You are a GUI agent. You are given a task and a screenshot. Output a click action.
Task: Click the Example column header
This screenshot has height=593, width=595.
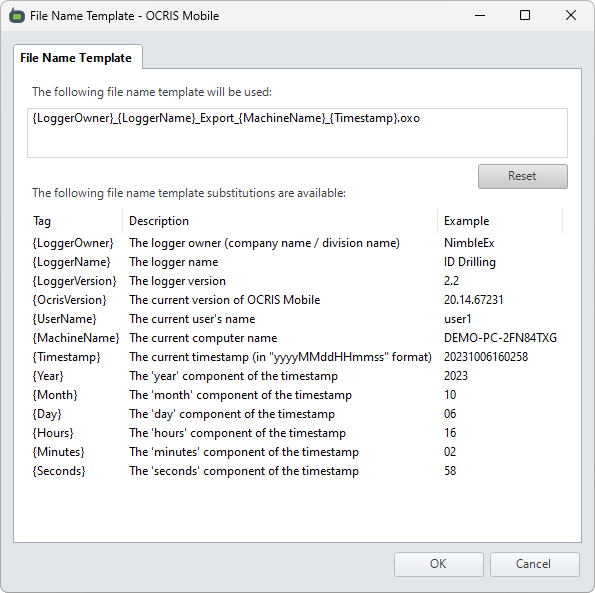[466, 221]
